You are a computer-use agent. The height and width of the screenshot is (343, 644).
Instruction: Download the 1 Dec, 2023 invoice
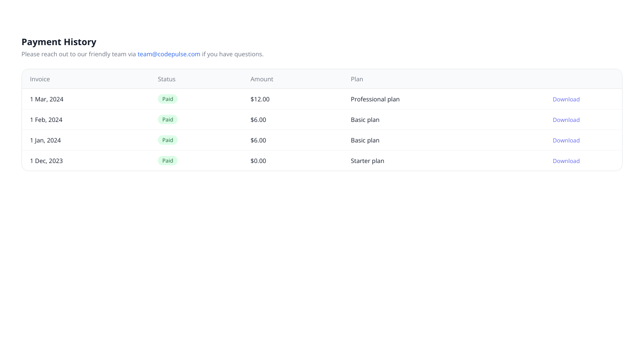coord(566,161)
